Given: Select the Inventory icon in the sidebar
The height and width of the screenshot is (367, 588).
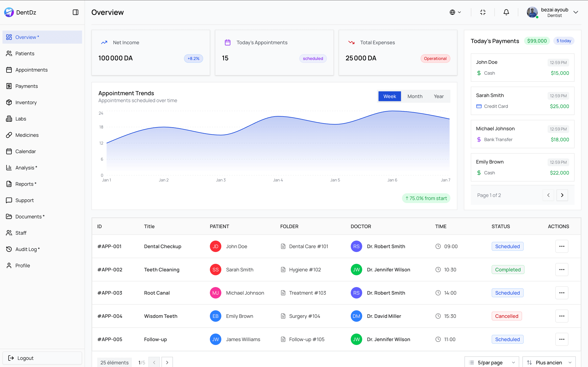Looking at the screenshot, I should pyautogui.click(x=9, y=102).
